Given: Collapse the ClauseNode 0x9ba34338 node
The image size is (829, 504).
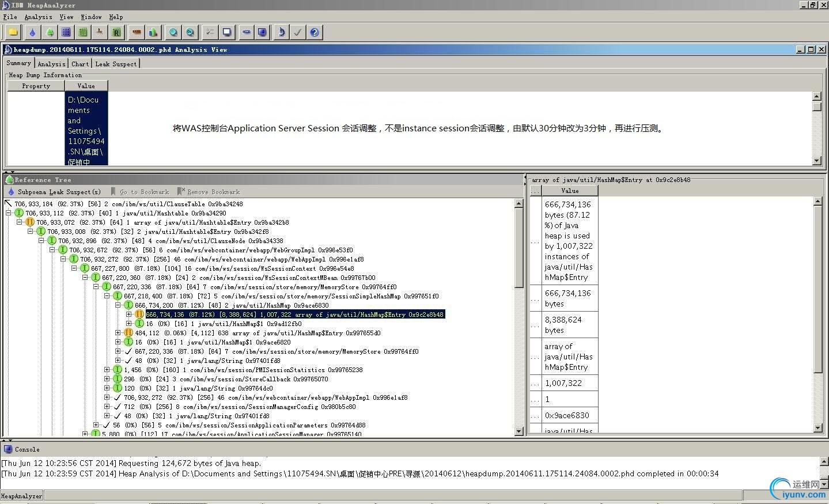Looking at the screenshot, I should click(x=41, y=241).
